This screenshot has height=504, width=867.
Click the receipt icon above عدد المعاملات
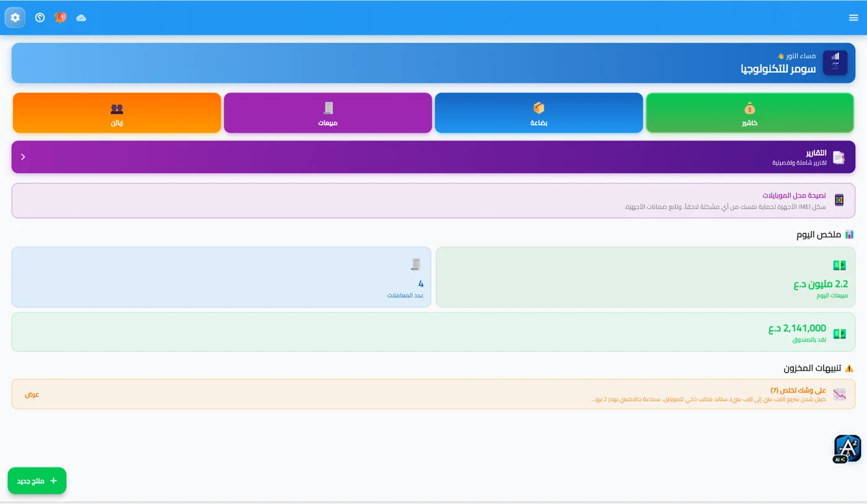[416, 265]
